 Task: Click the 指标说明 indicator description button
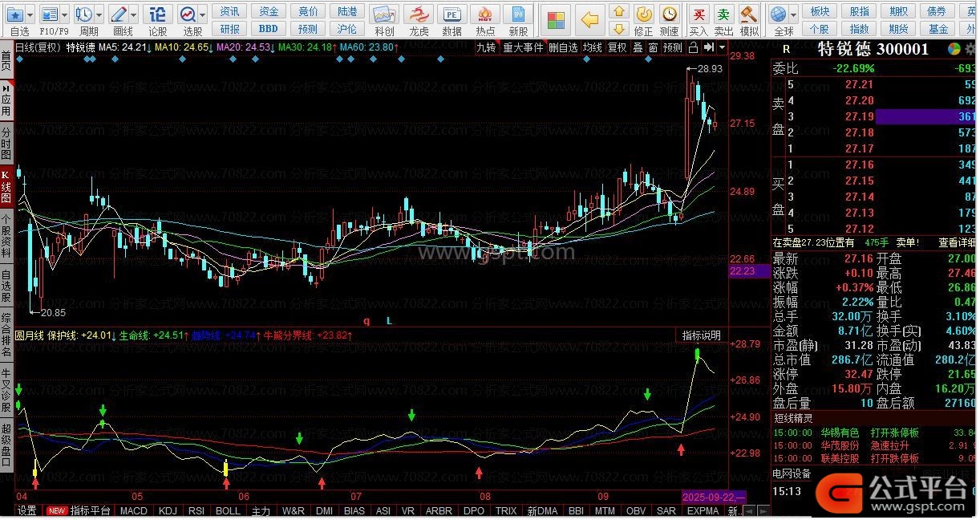tap(701, 335)
